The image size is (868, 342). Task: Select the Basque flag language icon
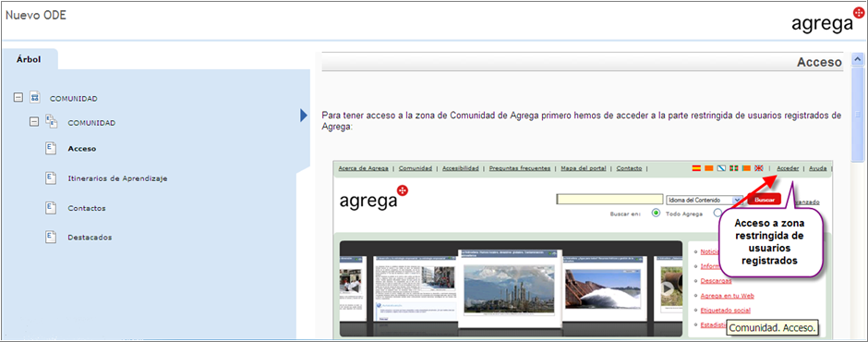734,168
